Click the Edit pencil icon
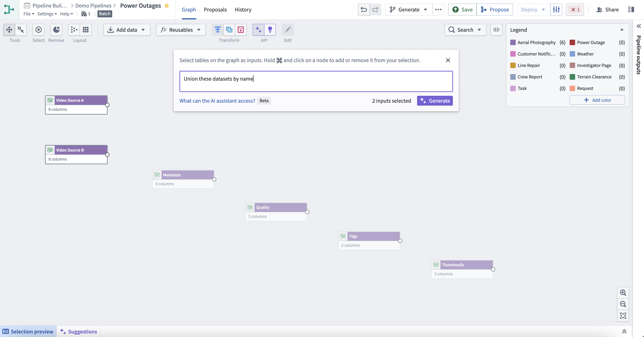 click(x=288, y=30)
